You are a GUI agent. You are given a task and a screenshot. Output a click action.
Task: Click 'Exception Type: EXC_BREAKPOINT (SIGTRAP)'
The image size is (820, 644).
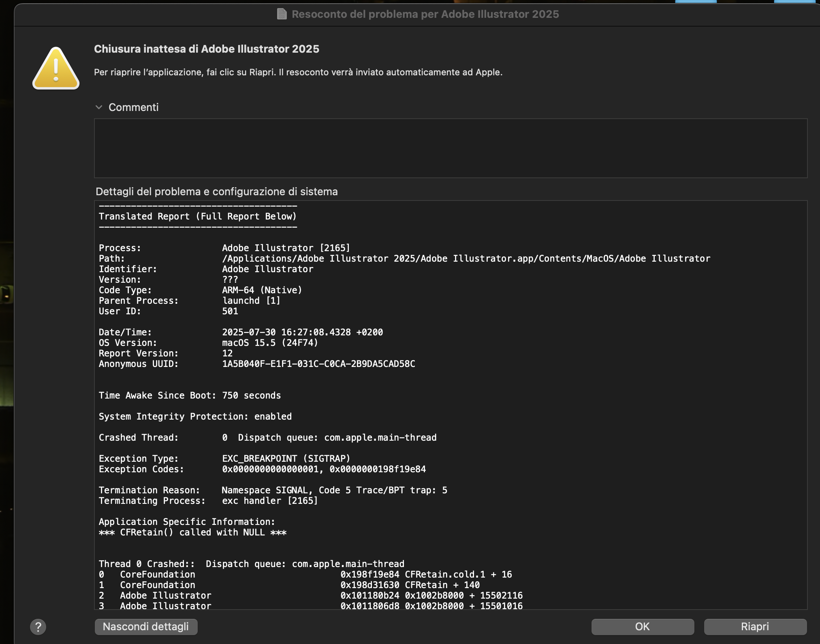coord(224,458)
